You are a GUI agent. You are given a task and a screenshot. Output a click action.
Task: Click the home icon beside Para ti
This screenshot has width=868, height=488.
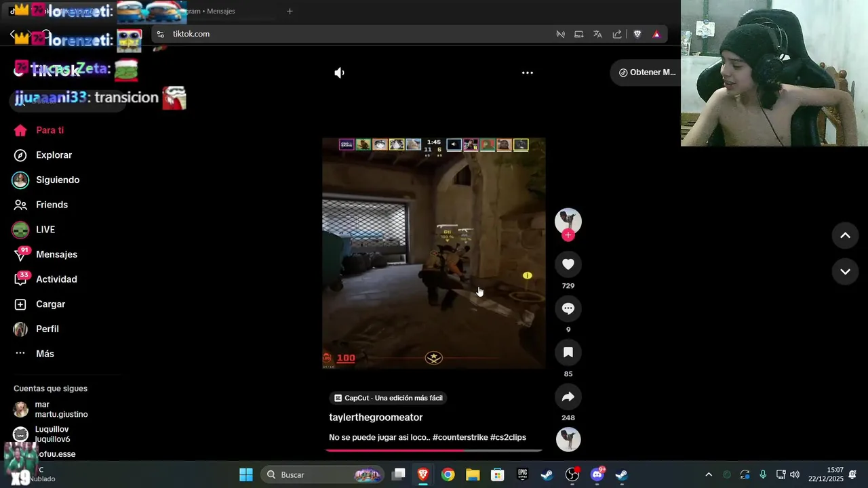coord(20,130)
